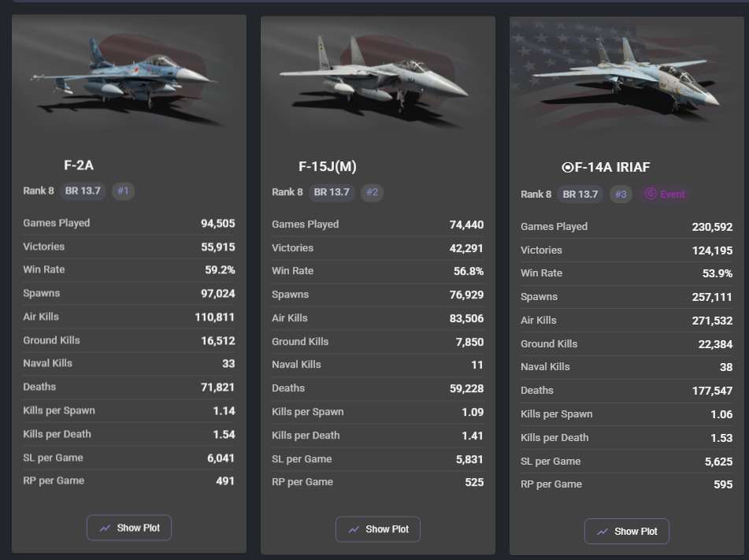This screenshot has height=560, width=749.
Task: Click the #2 rank badge on F-15J(M)
Action: point(372,192)
